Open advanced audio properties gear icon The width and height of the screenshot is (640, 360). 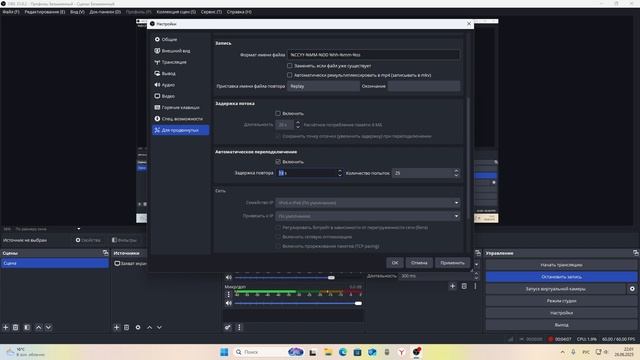click(x=228, y=327)
